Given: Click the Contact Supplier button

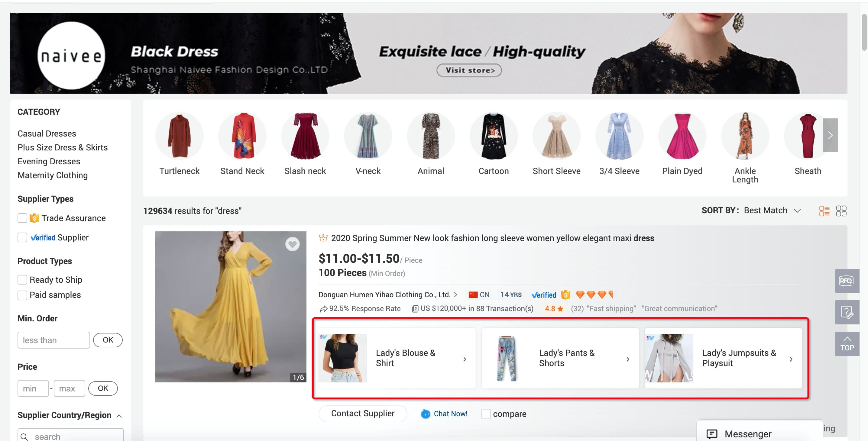Looking at the screenshot, I should (x=363, y=414).
